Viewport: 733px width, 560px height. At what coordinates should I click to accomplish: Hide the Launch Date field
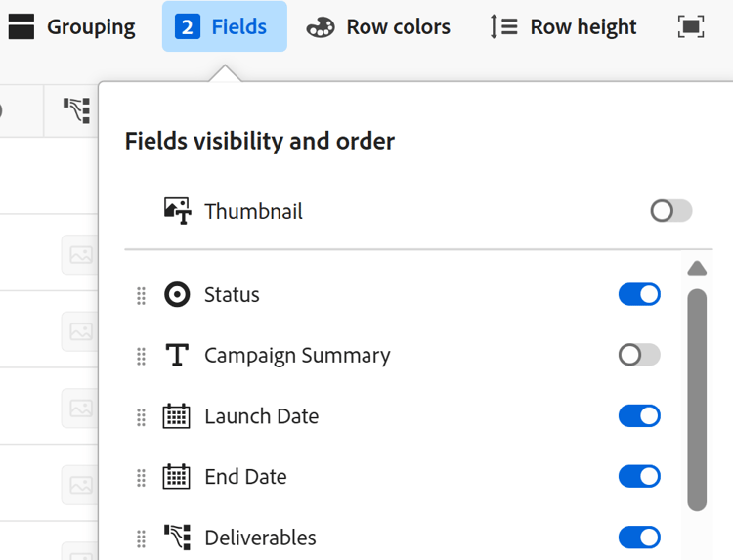point(639,416)
